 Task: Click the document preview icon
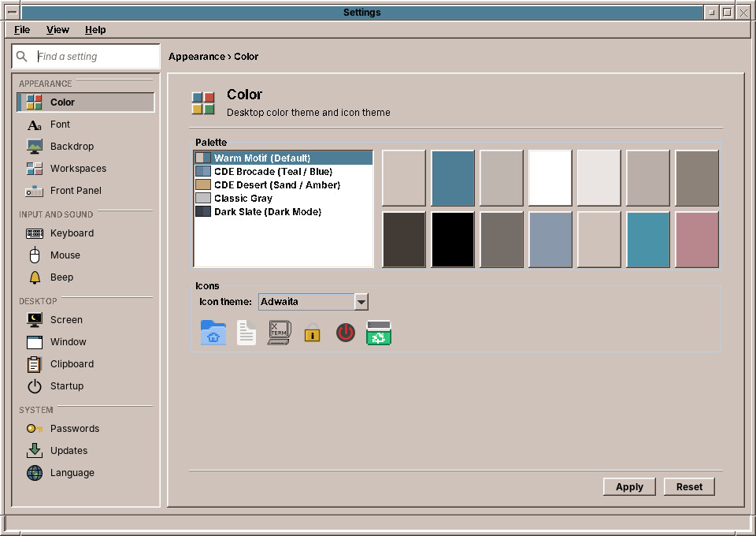tap(246, 333)
